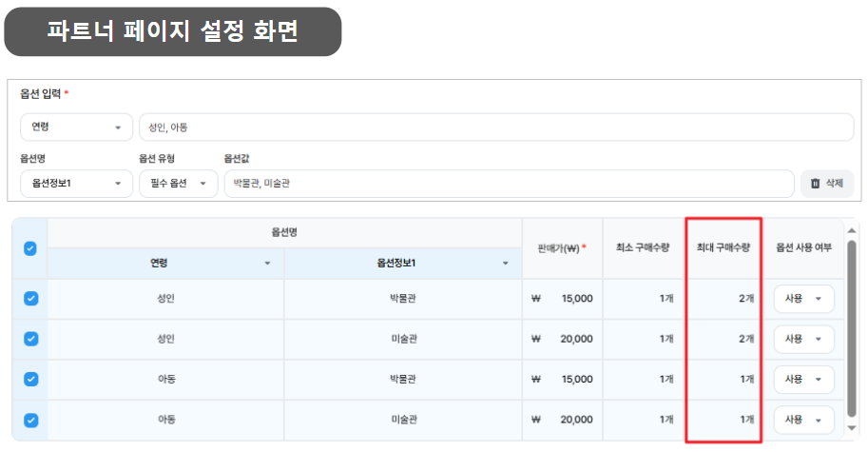The image size is (868, 452).
Task: Uncheck the 성인 미술관 row checkbox
Action: pyautogui.click(x=30, y=339)
